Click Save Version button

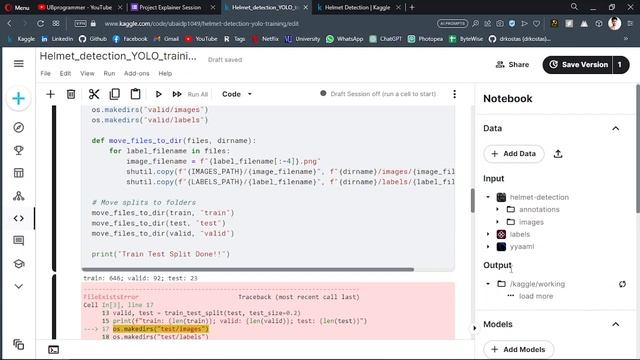[578, 64]
